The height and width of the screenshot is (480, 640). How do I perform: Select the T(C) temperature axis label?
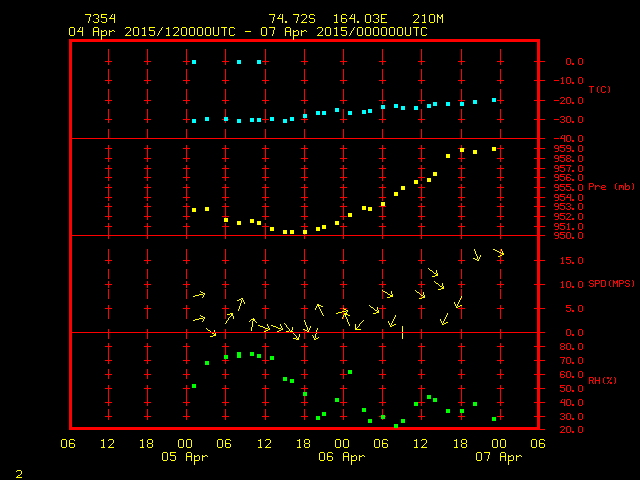point(599,90)
